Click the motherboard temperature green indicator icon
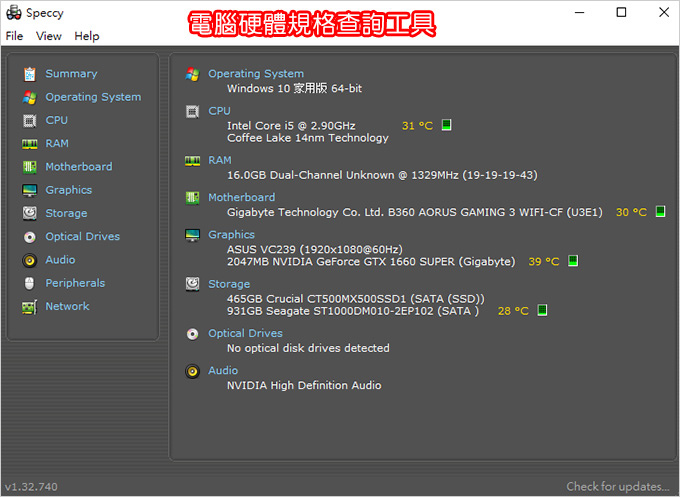Screen dimensions: 680x497 [660, 211]
